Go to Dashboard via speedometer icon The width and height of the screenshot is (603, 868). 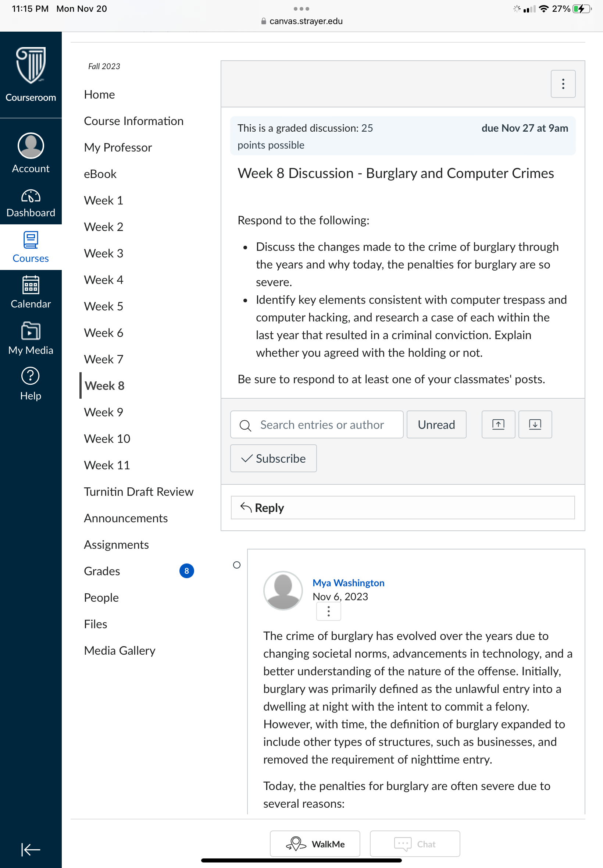click(x=31, y=196)
